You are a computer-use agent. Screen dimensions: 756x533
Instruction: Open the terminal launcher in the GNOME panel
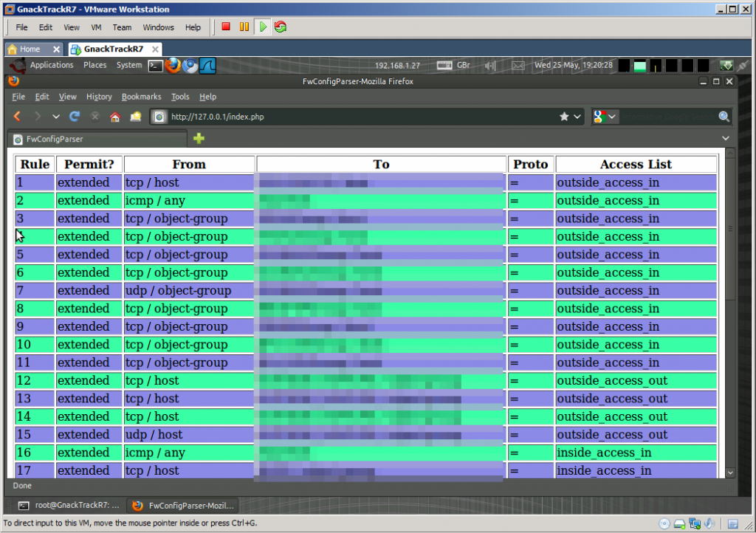click(x=155, y=66)
